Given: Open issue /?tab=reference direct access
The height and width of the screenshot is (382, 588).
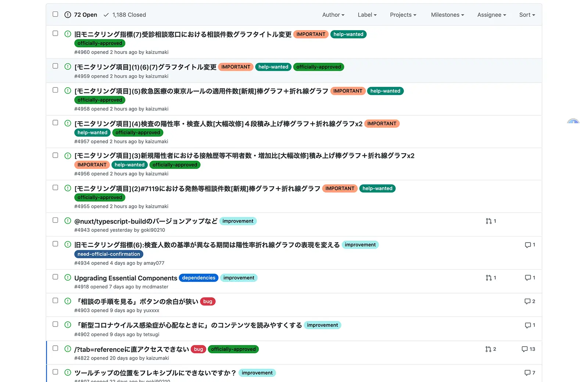Looking at the screenshot, I should coord(132,349).
